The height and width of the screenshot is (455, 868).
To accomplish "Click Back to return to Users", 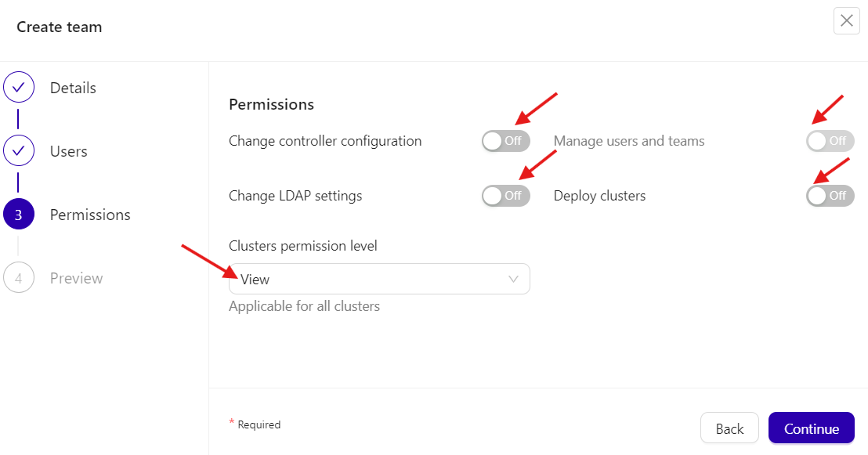I will click(x=729, y=428).
